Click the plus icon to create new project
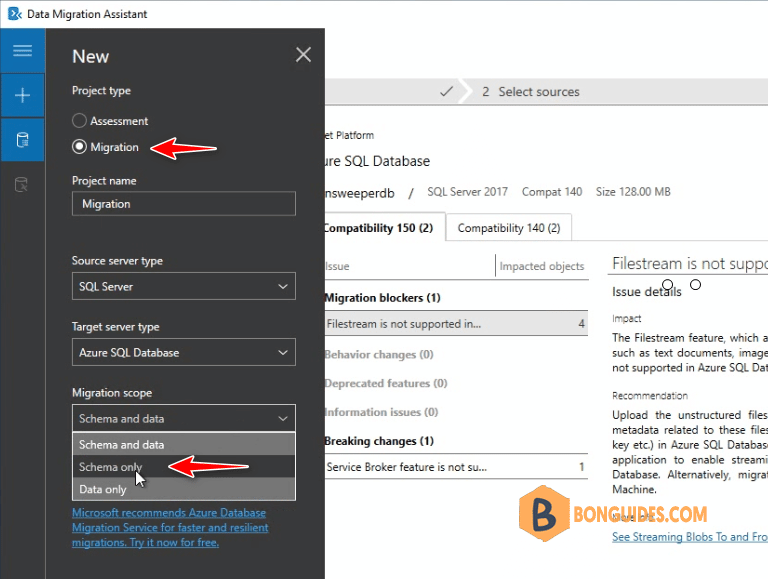Image resolution: width=768 pixels, height=579 pixels. click(x=23, y=95)
